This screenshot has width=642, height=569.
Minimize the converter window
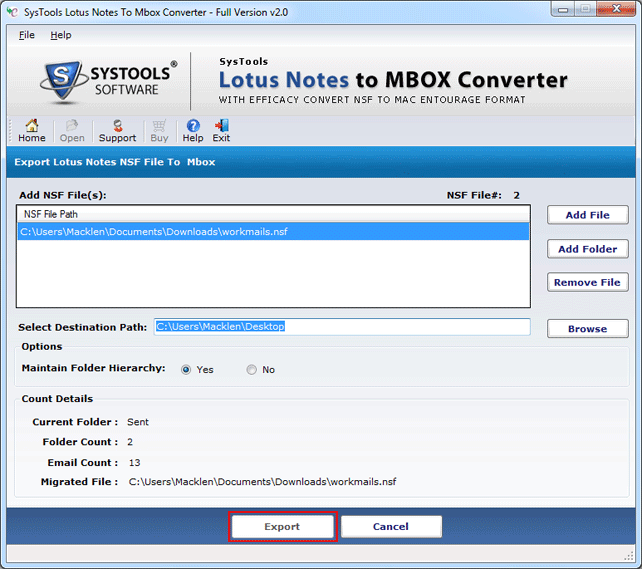(563, 9)
